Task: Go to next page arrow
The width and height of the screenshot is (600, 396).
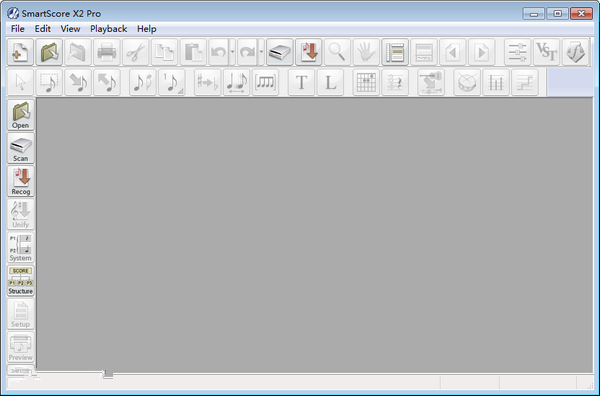Action: click(481, 52)
